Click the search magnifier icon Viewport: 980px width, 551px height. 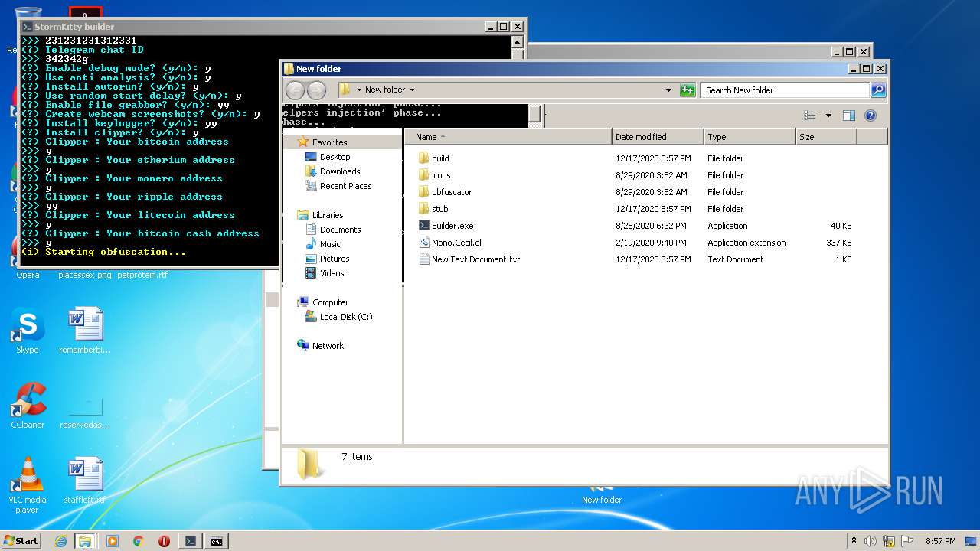878,90
